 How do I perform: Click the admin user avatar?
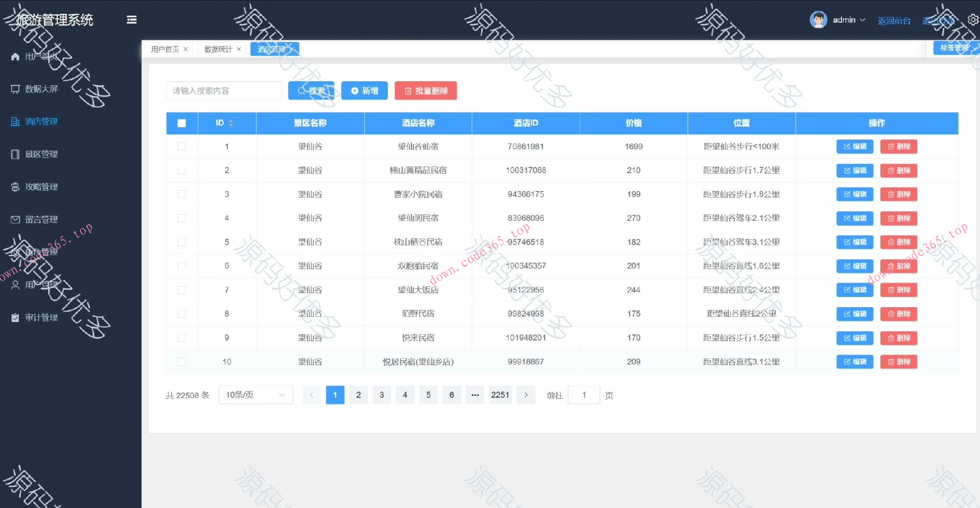coord(818,19)
